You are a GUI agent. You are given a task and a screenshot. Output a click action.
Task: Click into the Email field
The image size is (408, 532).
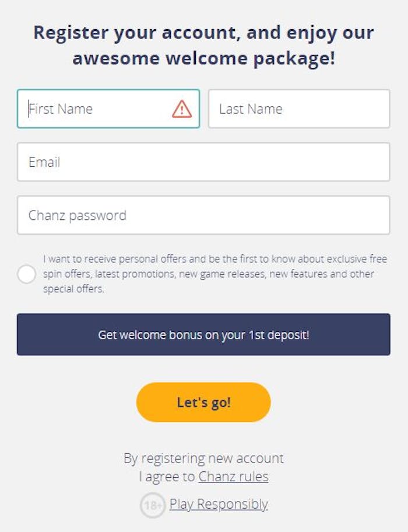click(203, 162)
